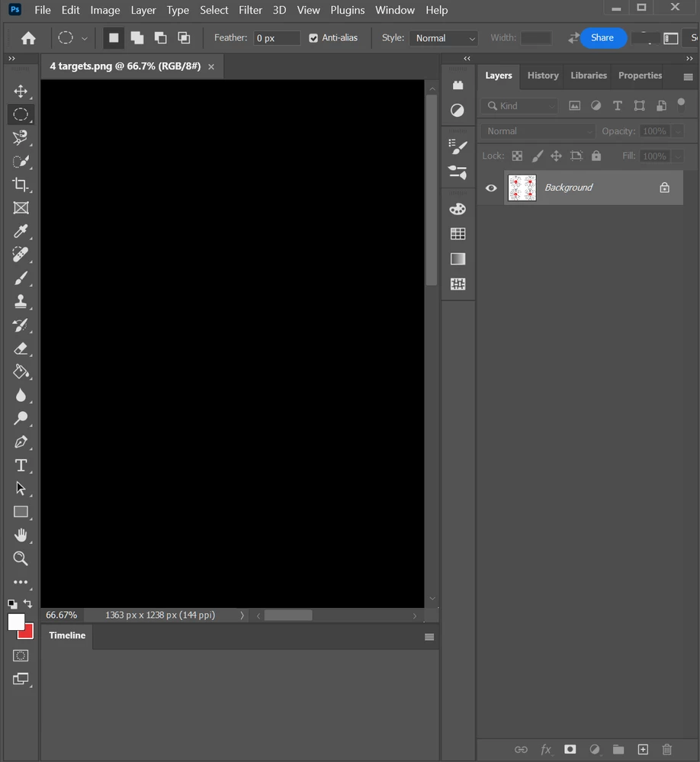Open the Kind layer filter dropdown
Screen dimensions: 700x762
[519, 106]
